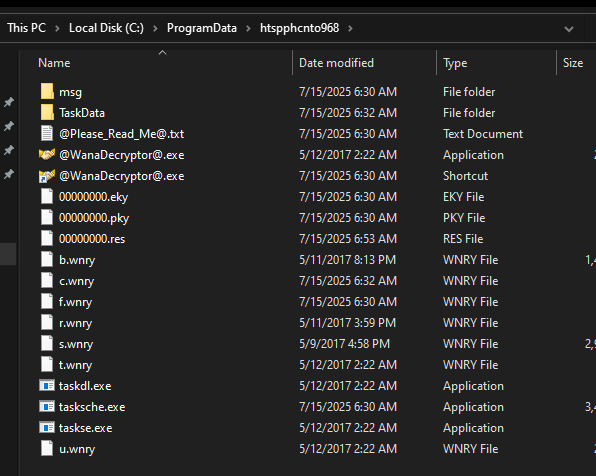The image size is (596, 476).
Task: Click htspphcnto968 breadcrumb segment
Action: point(300,28)
